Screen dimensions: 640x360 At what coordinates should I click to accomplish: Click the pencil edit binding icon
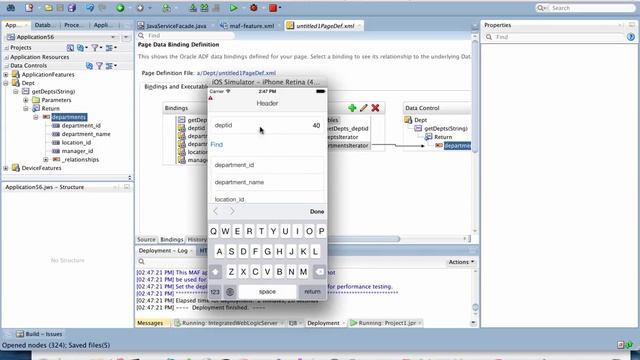(x=364, y=108)
